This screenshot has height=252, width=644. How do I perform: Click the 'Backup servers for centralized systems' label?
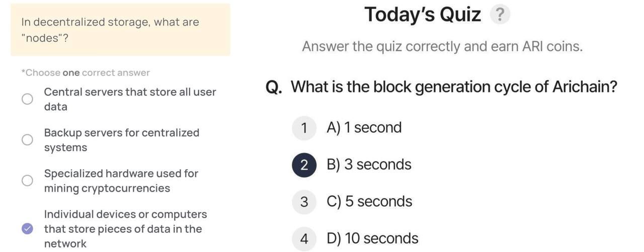[x=122, y=140]
